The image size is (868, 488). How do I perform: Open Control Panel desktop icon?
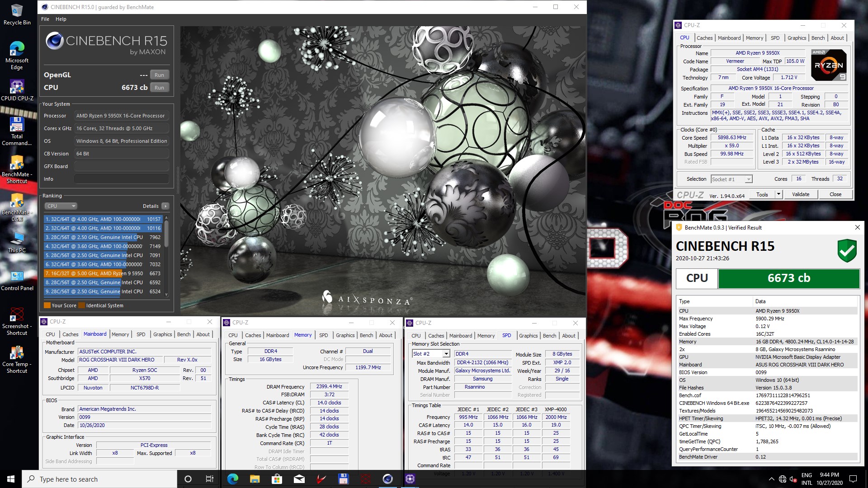(17, 280)
